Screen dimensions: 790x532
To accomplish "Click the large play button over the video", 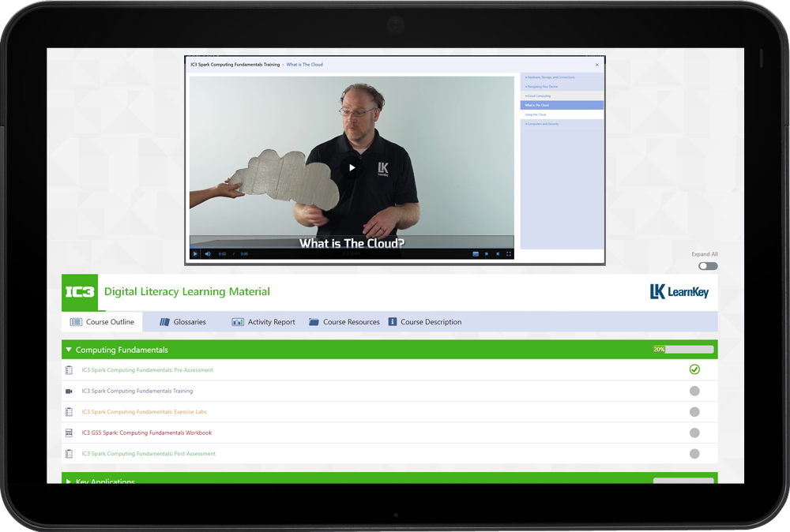I will (352, 167).
